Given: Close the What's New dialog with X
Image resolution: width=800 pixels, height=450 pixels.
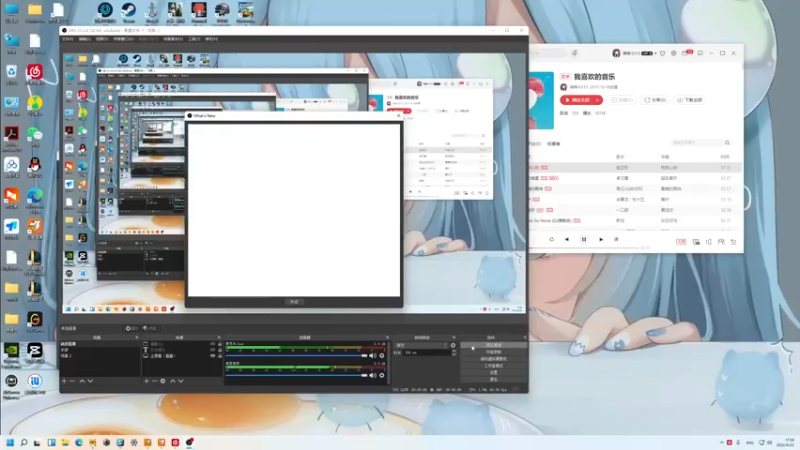Looking at the screenshot, I should (398, 116).
